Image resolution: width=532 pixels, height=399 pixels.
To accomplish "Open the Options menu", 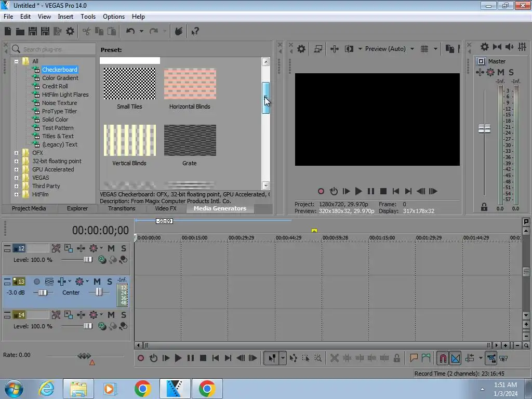I will click(114, 17).
